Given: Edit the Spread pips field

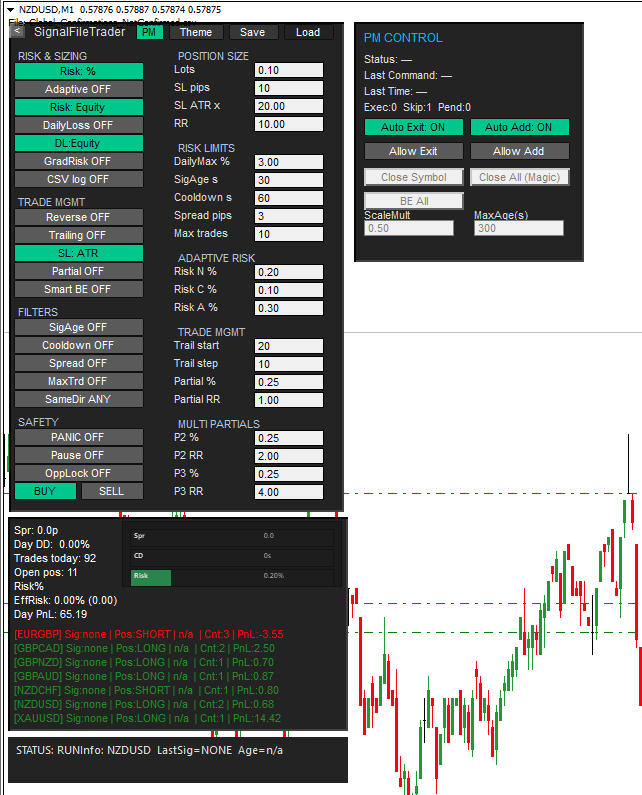Looking at the screenshot, I should coord(289,216).
